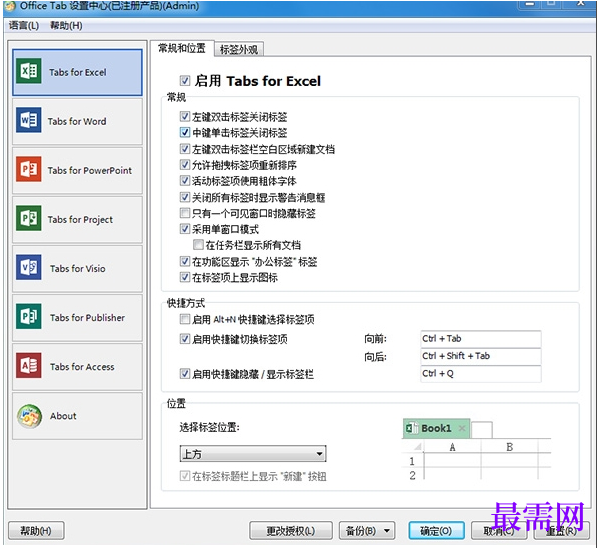Open the Tabs for Visio label
This screenshot has height=548, width=603.
(x=78, y=268)
